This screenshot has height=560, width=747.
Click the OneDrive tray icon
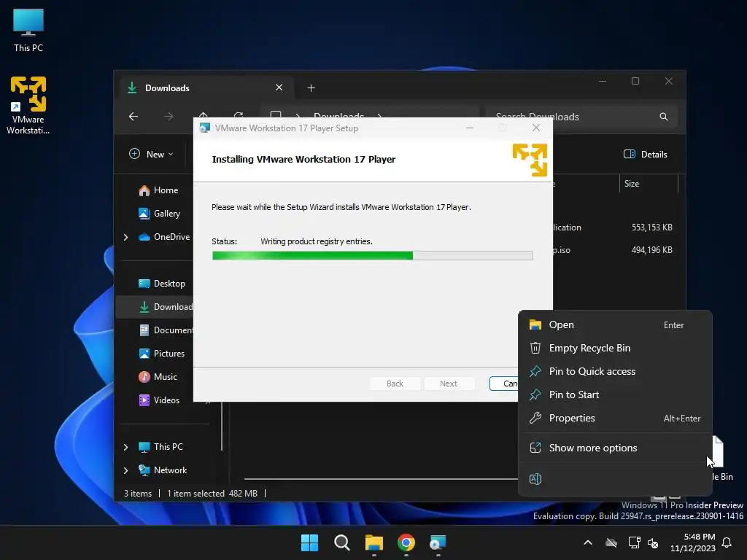(x=611, y=542)
